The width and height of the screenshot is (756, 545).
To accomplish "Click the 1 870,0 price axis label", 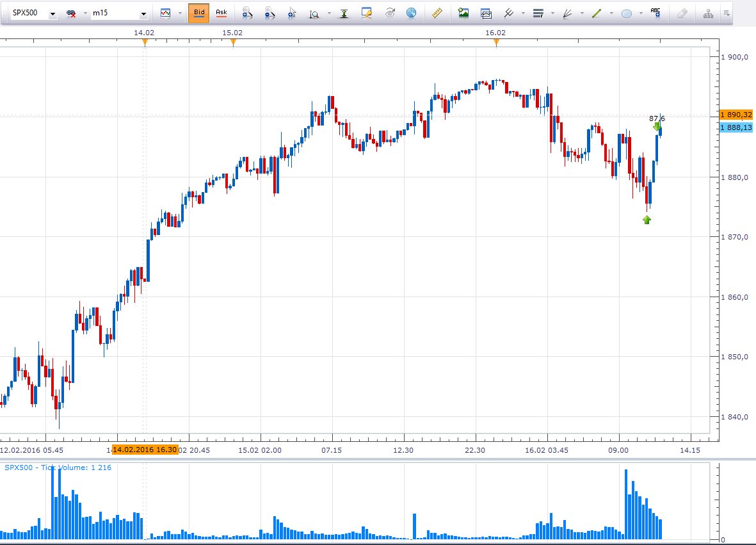I will (735, 237).
